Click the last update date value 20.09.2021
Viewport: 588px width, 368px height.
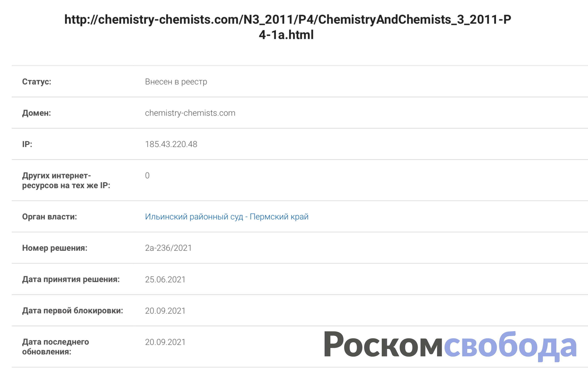[165, 342]
